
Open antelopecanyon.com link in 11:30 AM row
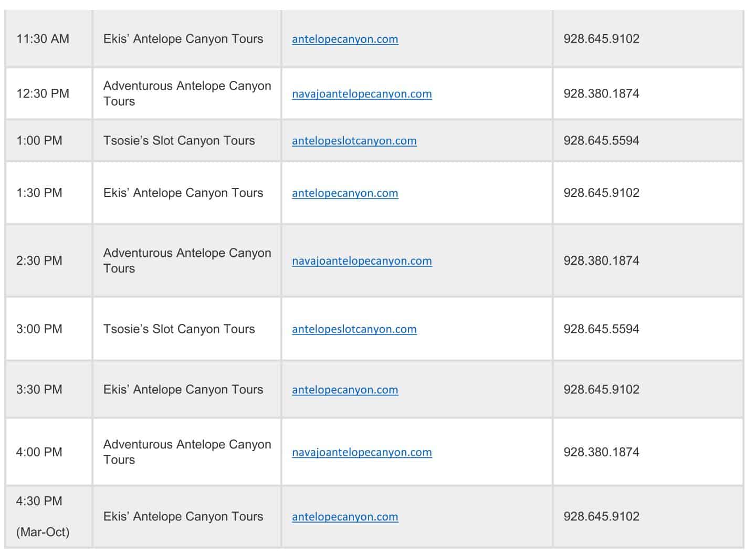(345, 39)
